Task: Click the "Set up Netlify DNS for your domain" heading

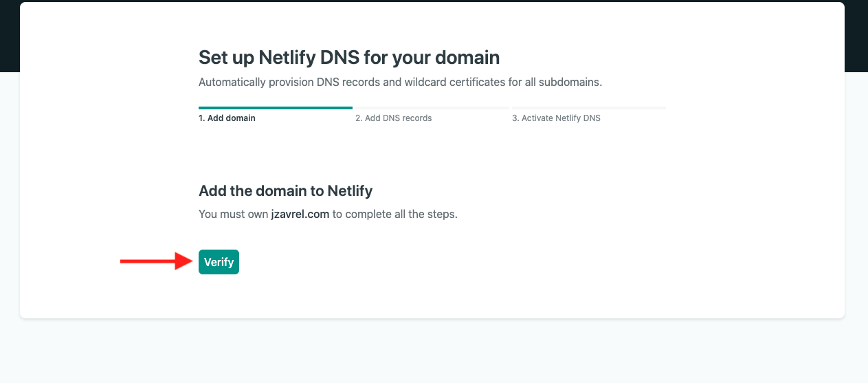Action: click(349, 57)
